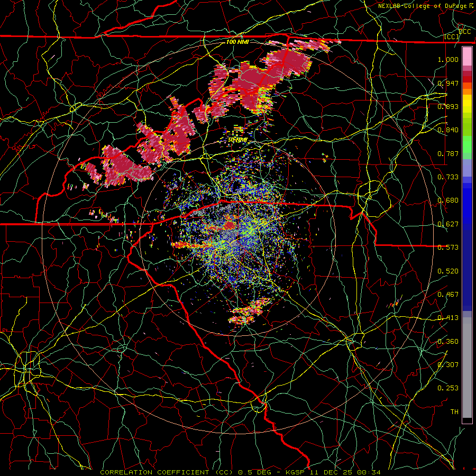The image size is (476, 476).
Task: Select the 0.680 scale value
Action: point(448,200)
